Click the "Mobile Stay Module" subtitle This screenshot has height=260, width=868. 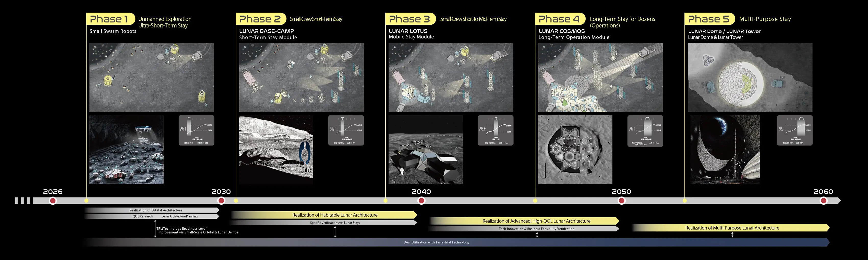[x=412, y=37]
